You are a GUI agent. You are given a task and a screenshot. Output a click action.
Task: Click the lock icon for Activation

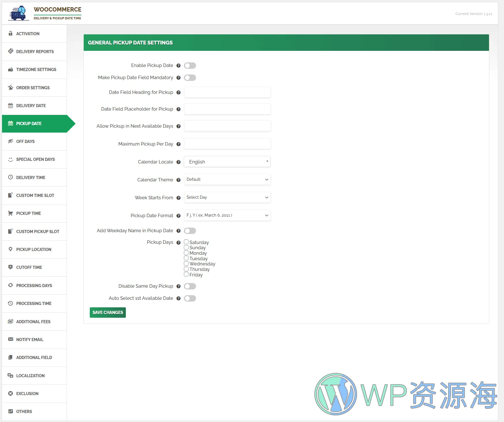pos(11,34)
